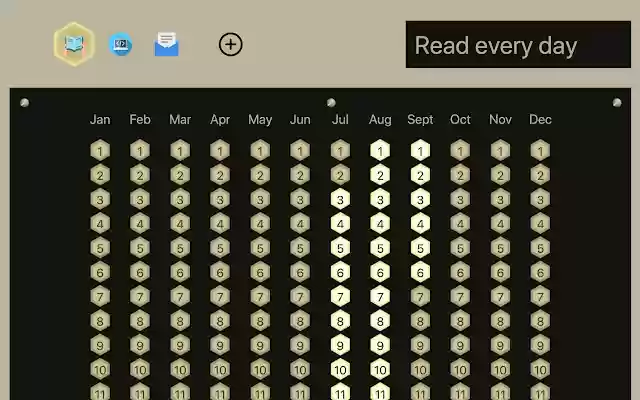This screenshot has width=640, height=400.
Task: Unmark day 5 in the Sept column
Action: coord(420,248)
